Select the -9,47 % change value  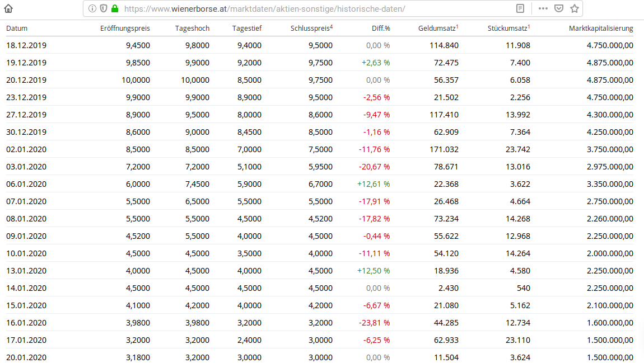377,115
